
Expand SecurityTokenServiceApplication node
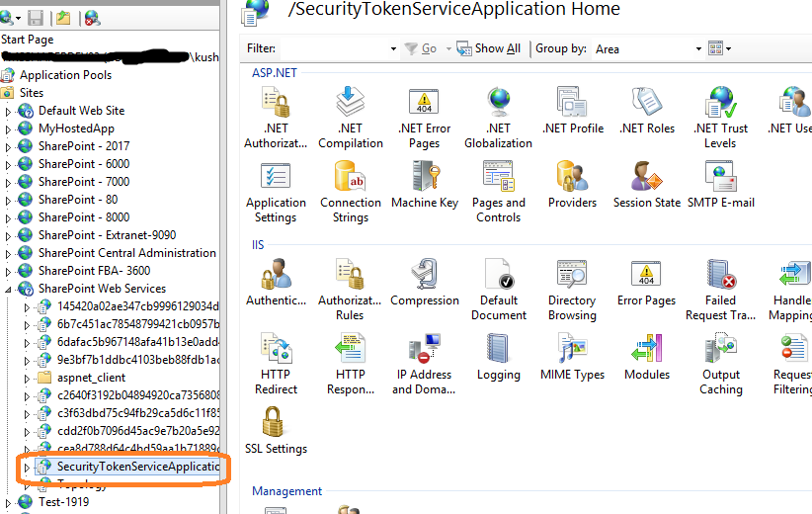click(x=27, y=468)
